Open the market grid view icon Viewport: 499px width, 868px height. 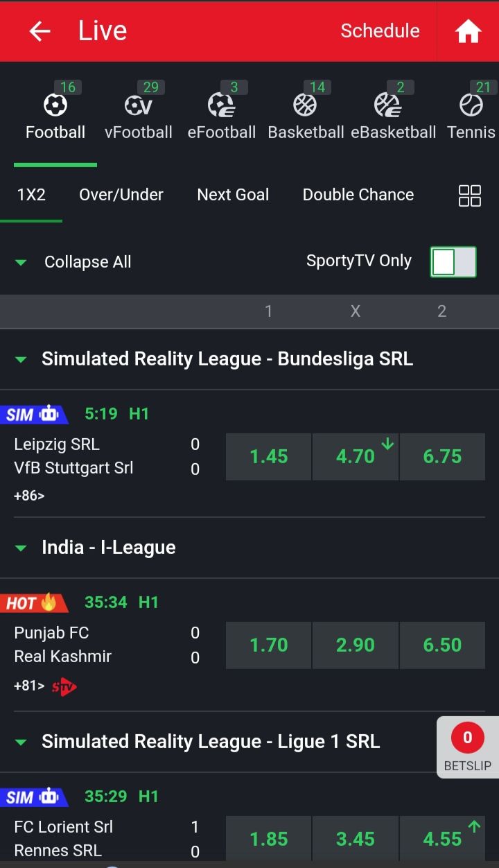470,196
